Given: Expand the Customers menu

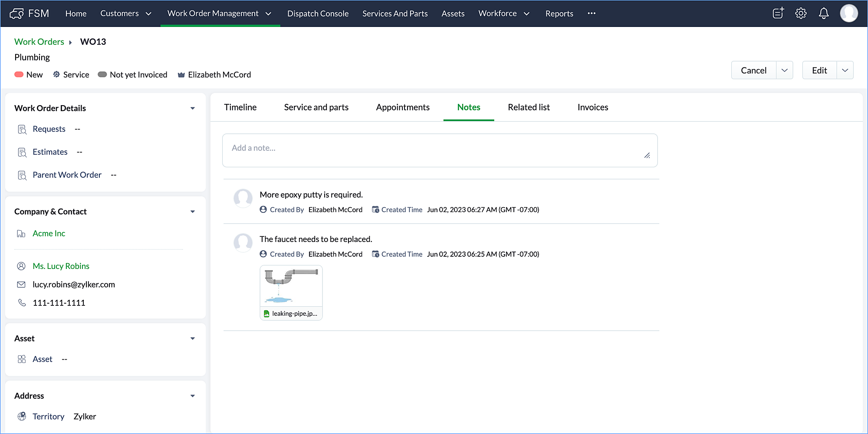Looking at the screenshot, I should pos(126,13).
